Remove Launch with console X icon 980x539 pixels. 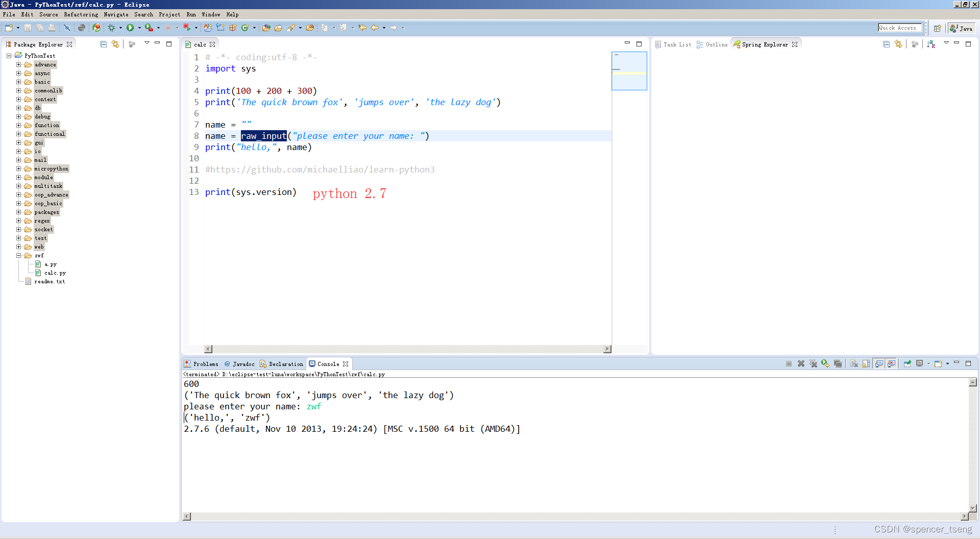[801, 363]
